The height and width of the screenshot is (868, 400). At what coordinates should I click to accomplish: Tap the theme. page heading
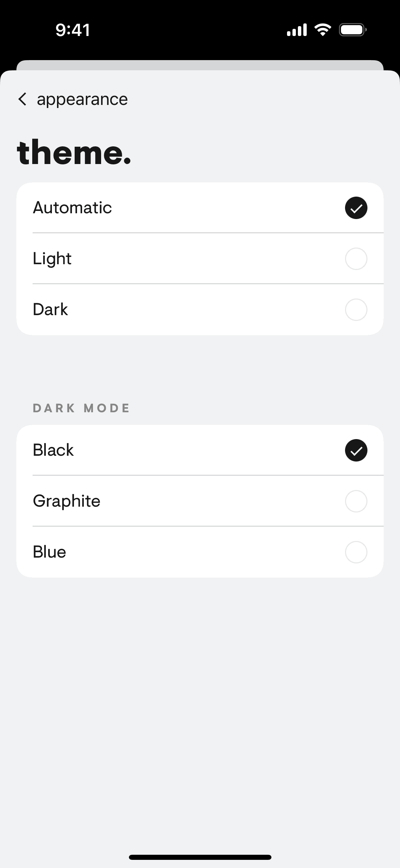click(x=74, y=152)
